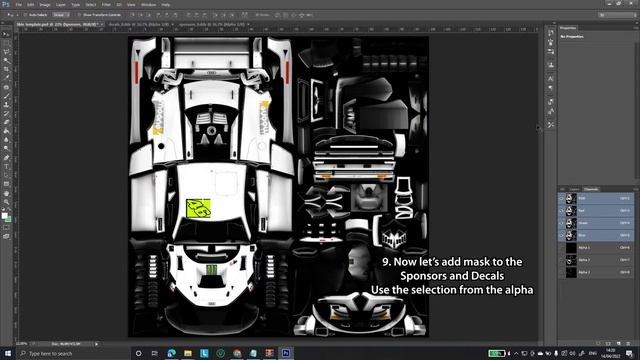
Task: Show the Alpha 3 channel
Action: pos(562,272)
